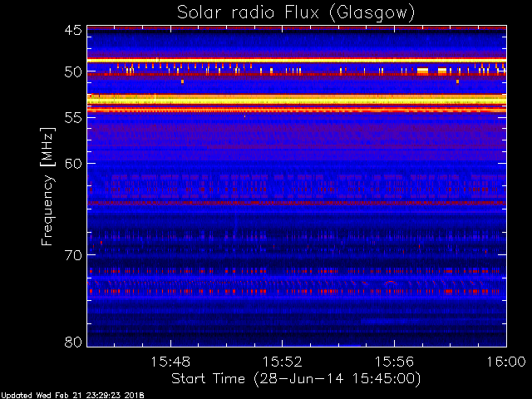
Task: Click the '60' frequency tick label
Action: pyautogui.click(x=73, y=164)
